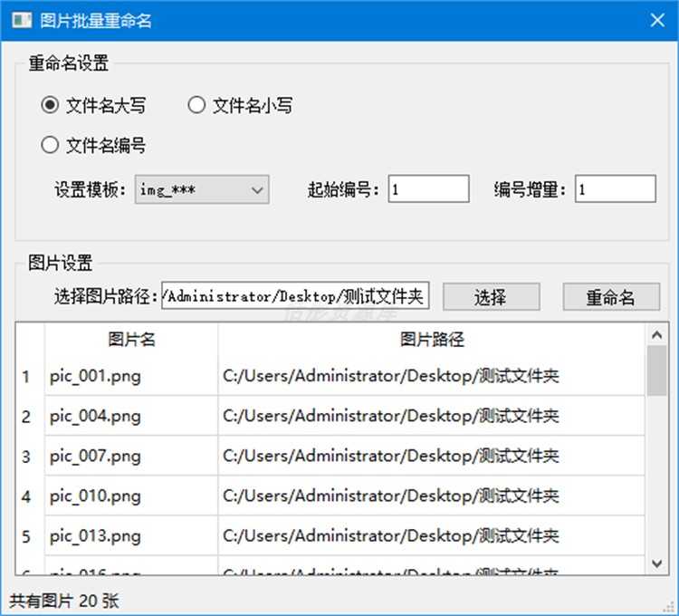Open the 设置模板 img_*** dropdown
This screenshot has width=679, height=616.
point(202,189)
